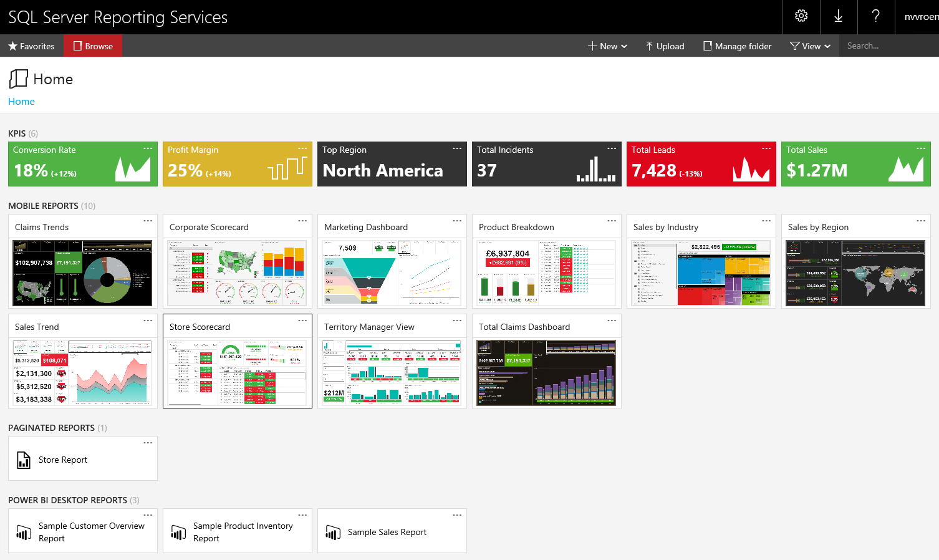Screen dimensions: 939x560
Task: Expand the View menu
Action: click(x=809, y=46)
